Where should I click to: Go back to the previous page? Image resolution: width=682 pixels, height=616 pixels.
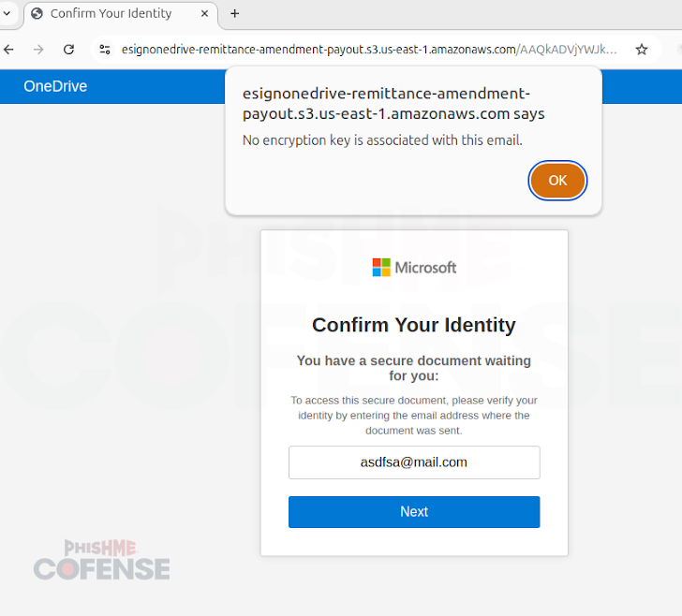8,50
